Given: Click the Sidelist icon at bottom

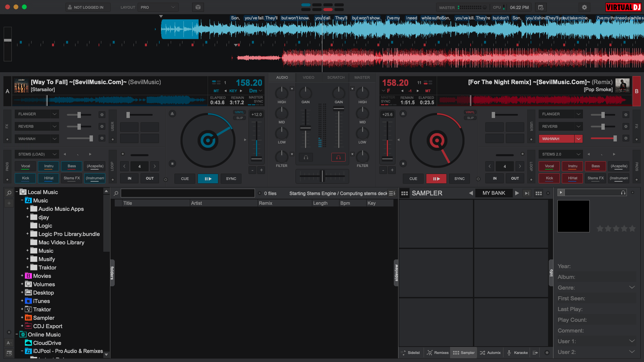Looking at the screenshot, I should tap(403, 353).
